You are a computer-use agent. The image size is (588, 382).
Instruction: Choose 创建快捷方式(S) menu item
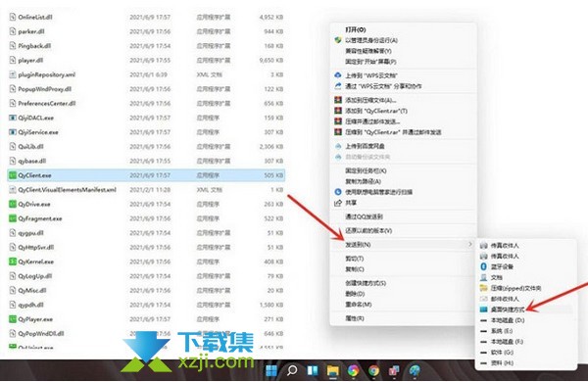click(x=366, y=283)
